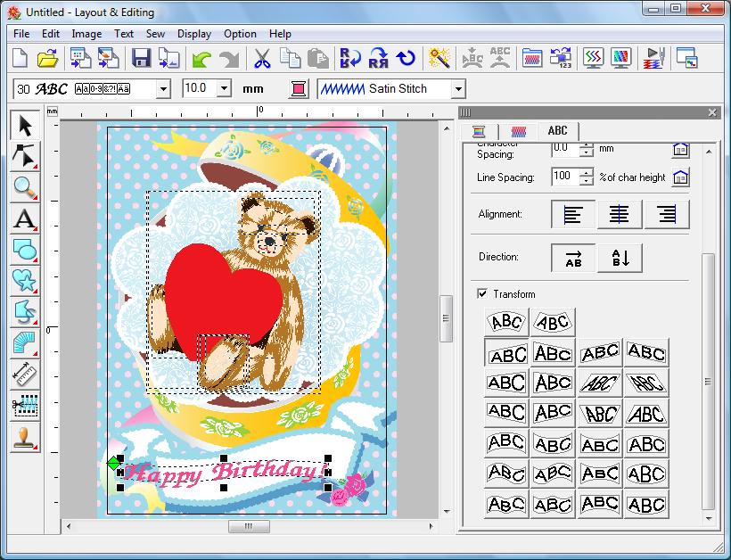Open a file with the folder icon
The height and width of the screenshot is (560, 731).
click(x=47, y=59)
